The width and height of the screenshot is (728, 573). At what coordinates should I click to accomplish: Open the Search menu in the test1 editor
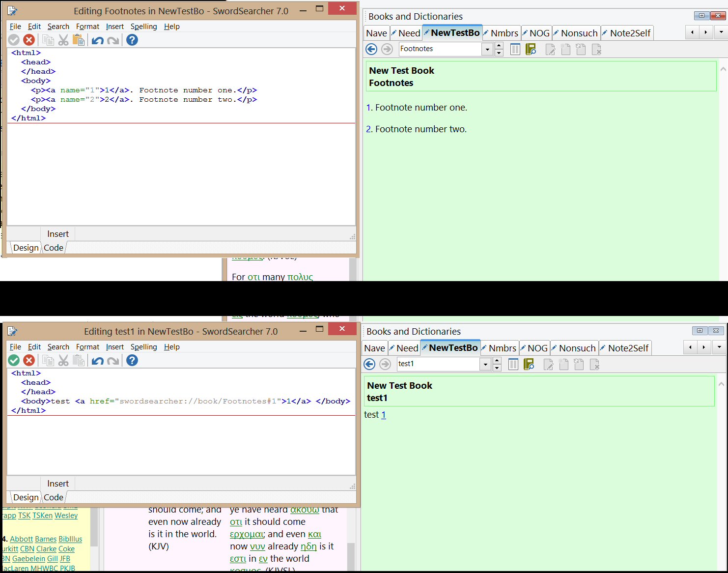[58, 347]
